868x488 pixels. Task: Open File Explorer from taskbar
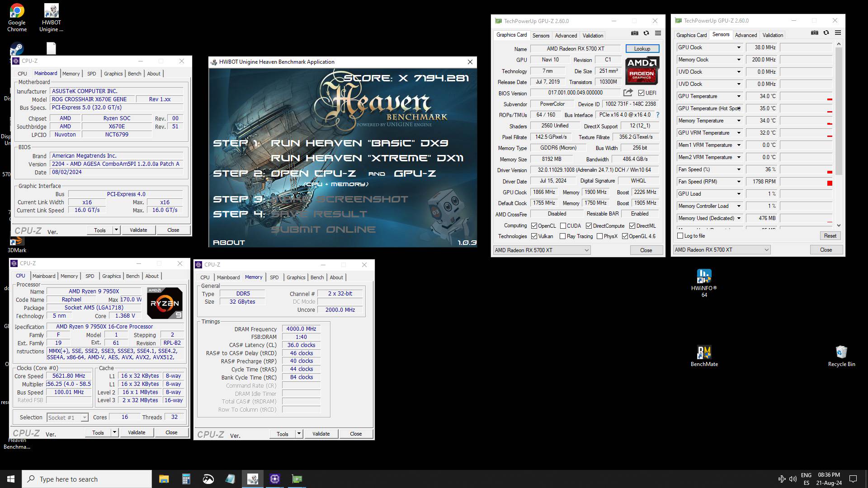click(164, 479)
